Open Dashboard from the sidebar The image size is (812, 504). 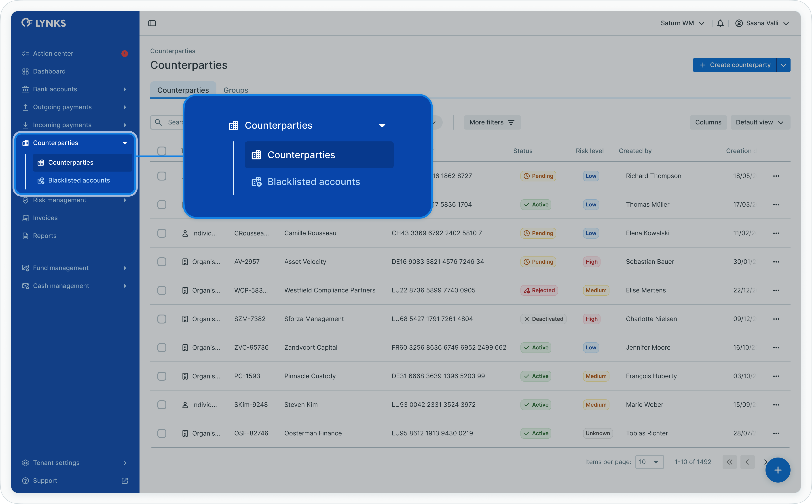[49, 71]
